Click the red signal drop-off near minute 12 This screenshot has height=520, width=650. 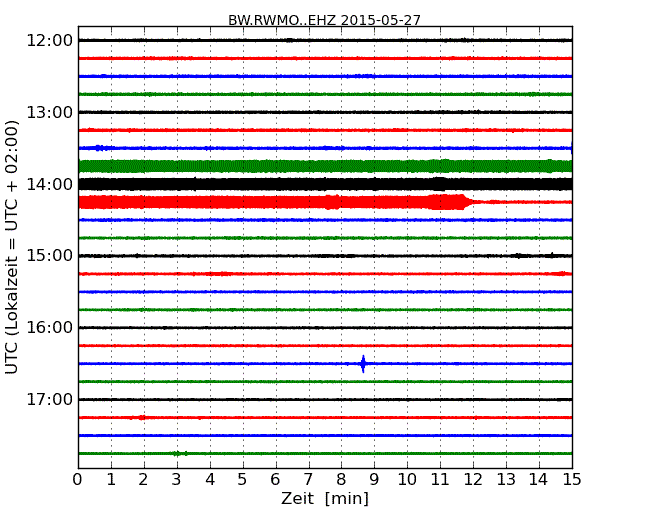pyautogui.click(x=469, y=202)
